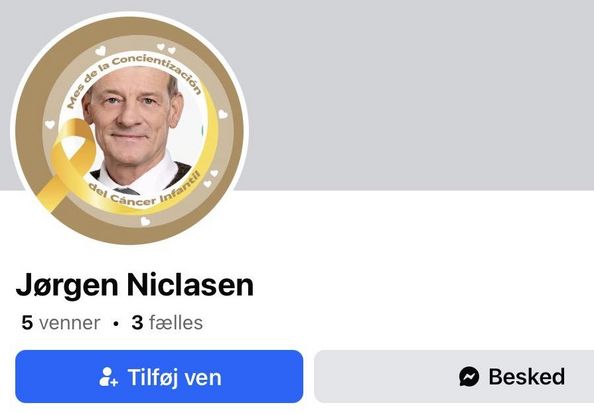The width and height of the screenshot is (594, 415).
Task: Add Jørgen Niclasen via Tilføj ven button
Action: [x=159, y=376]
